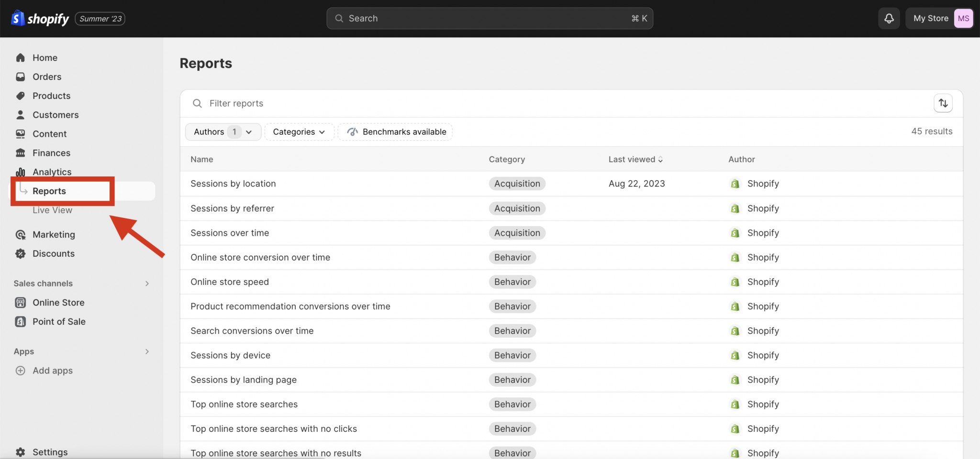
Task: Click the sort icon next to filter reports
Action: [x=943, y=103]
